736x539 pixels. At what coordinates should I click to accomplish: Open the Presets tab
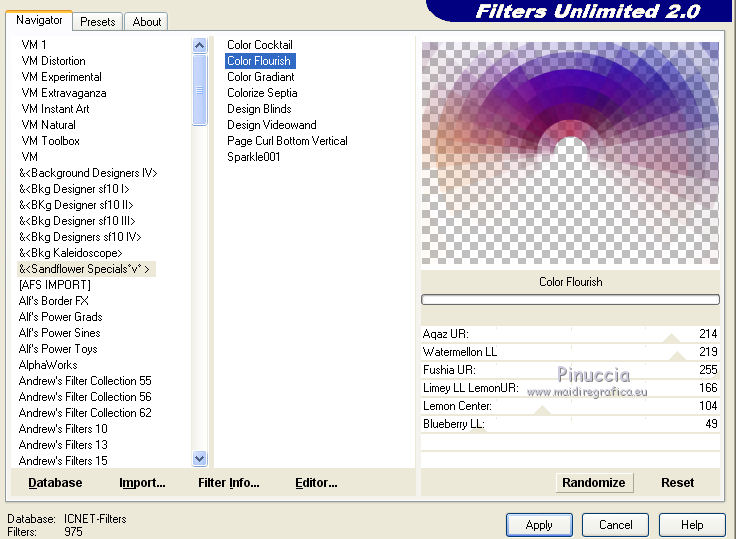[x=98, y=22]
